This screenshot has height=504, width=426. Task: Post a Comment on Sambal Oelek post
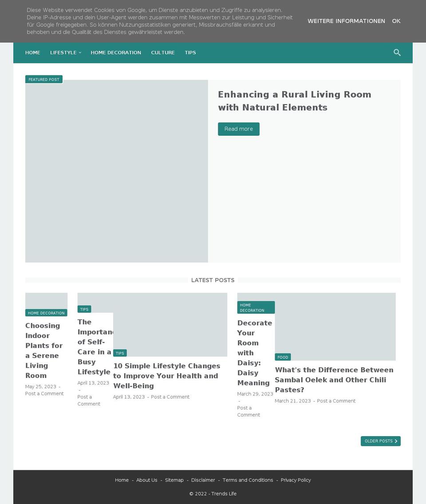point(336,401)
